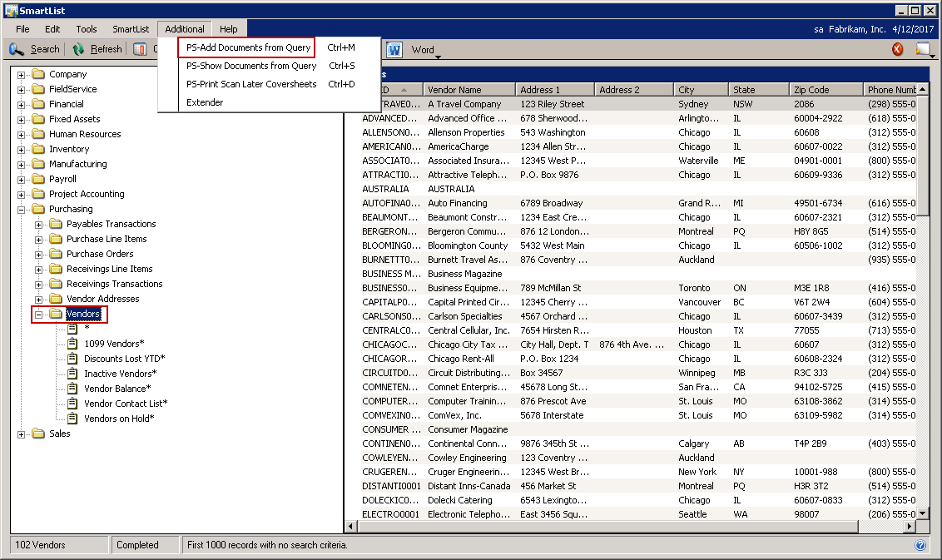Choose Extender menu entry
This screenshot has width=942, height=560.
(x=205, y=102)
